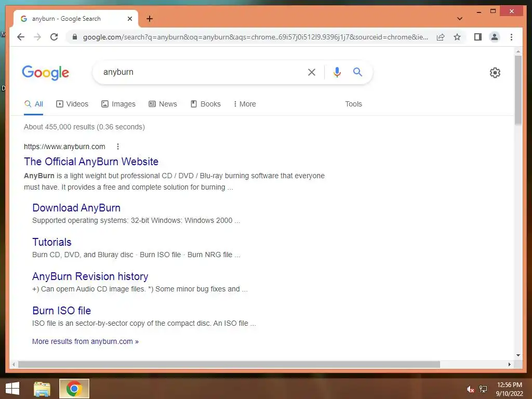Open Google quick settings gear

tap(495, 72)
